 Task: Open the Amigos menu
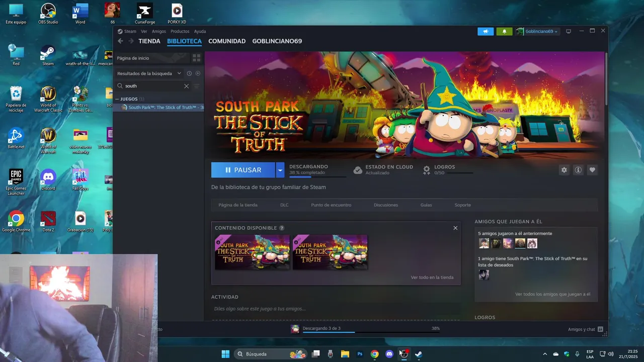158,31
